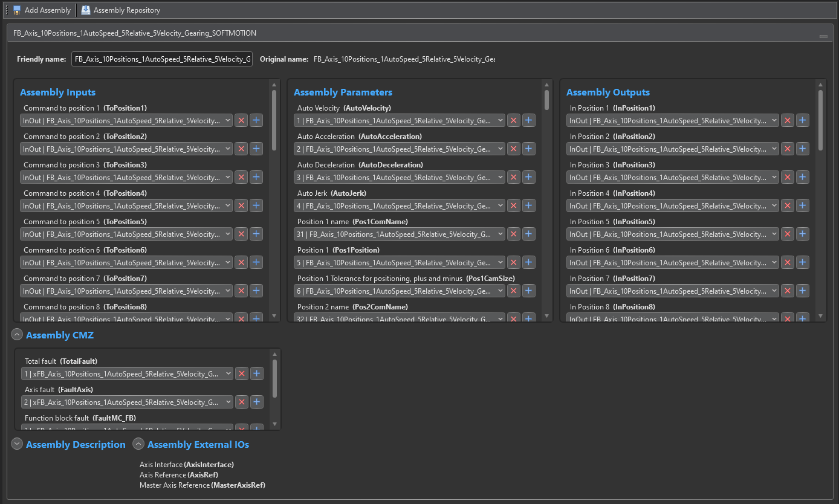Open the Assembly Repository
Viewport: 839px width, 504px height.
[121, 10]
